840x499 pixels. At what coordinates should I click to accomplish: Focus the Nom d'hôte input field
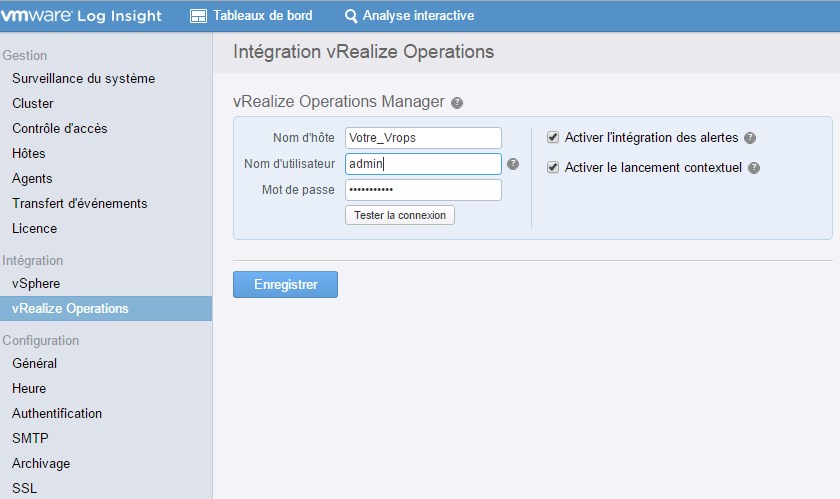coord(422,138)
